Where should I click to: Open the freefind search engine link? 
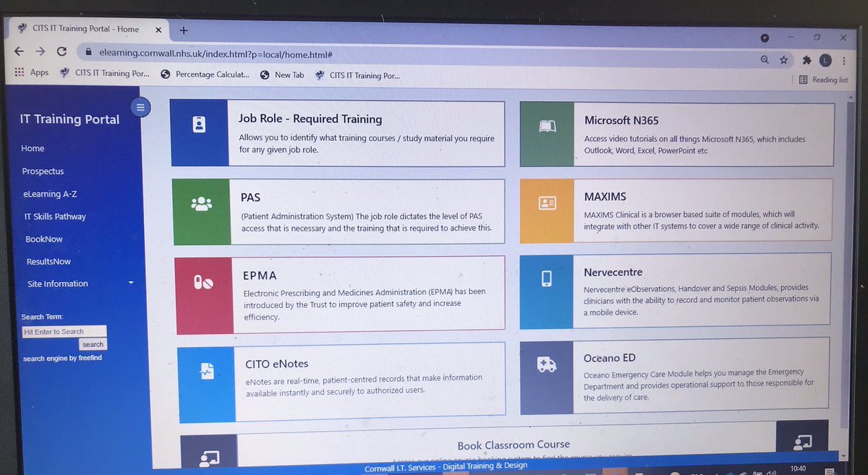[x=63, y=358]
